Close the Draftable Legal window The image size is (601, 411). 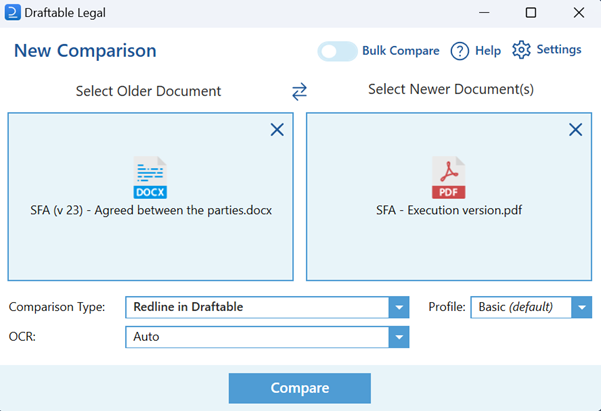579,13
